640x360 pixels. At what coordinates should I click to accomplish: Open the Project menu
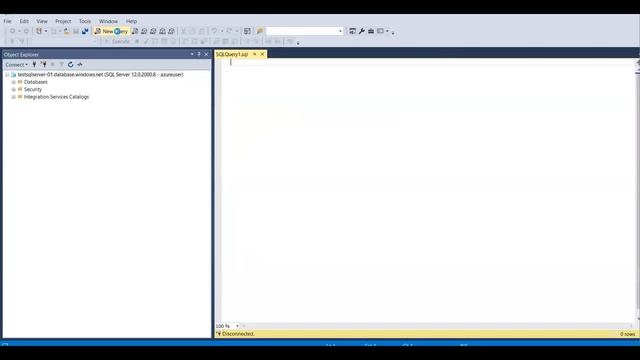(63, 21)
